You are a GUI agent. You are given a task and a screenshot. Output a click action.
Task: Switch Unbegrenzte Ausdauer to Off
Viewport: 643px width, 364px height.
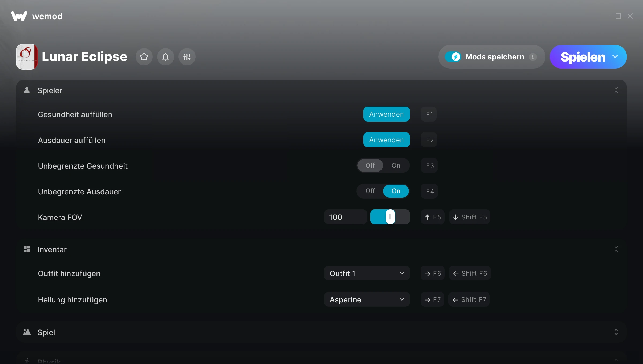tap(370, 191)
